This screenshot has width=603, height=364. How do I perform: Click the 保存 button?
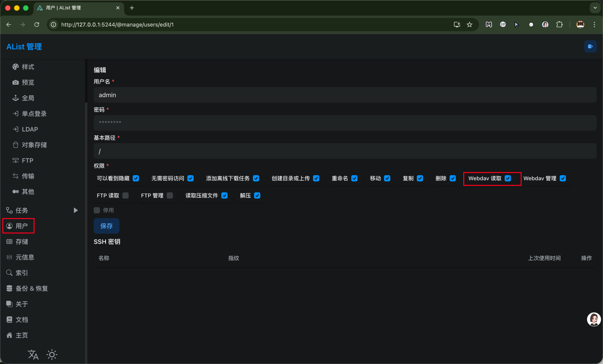click(x=106, y=226)
